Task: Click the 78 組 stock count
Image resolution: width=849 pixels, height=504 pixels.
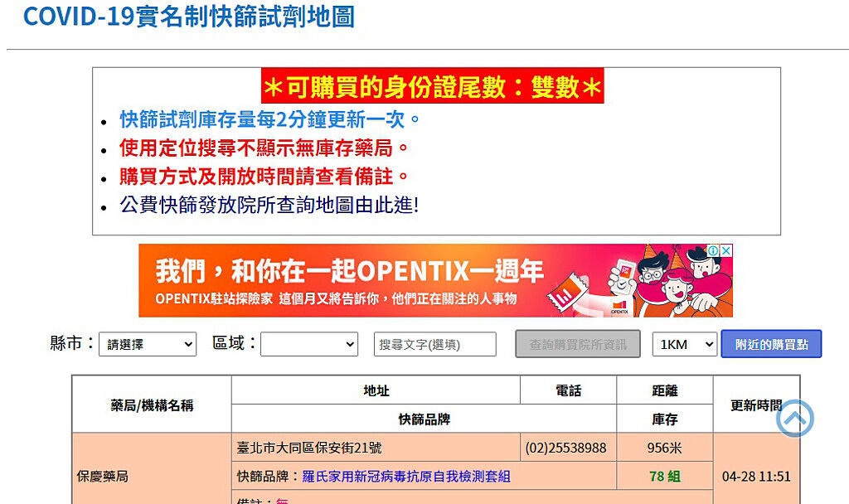Action: 664,477
